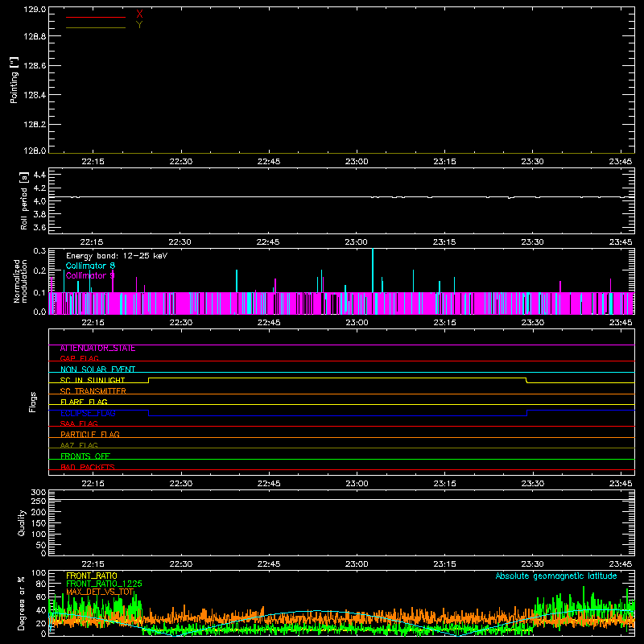Click the 128.2 Pointing axis tick label
Screen dimensions: 644x644
[x=35, y=125]
